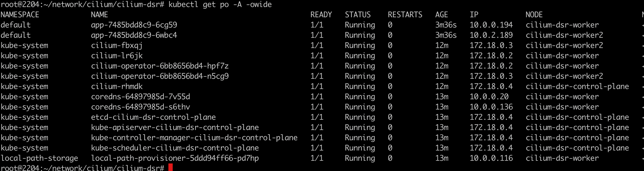Click pod name app-7485bdd8c9-6cg59
Screen dimensions: 644x171
134,25
